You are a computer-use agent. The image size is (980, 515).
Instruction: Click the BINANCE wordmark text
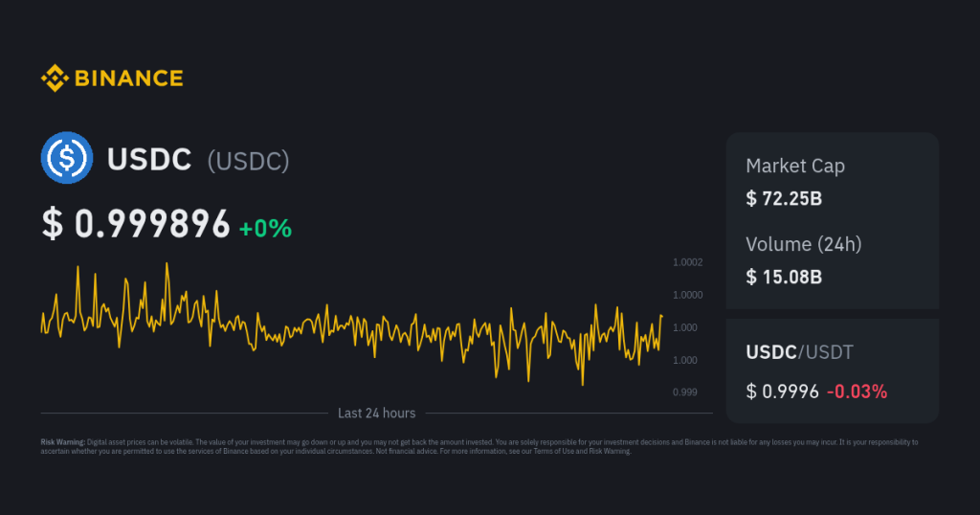[129, 78]
